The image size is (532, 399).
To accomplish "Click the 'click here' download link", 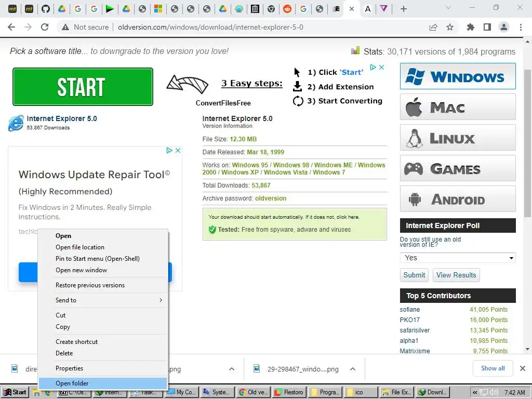I will (x=347, y=217).
